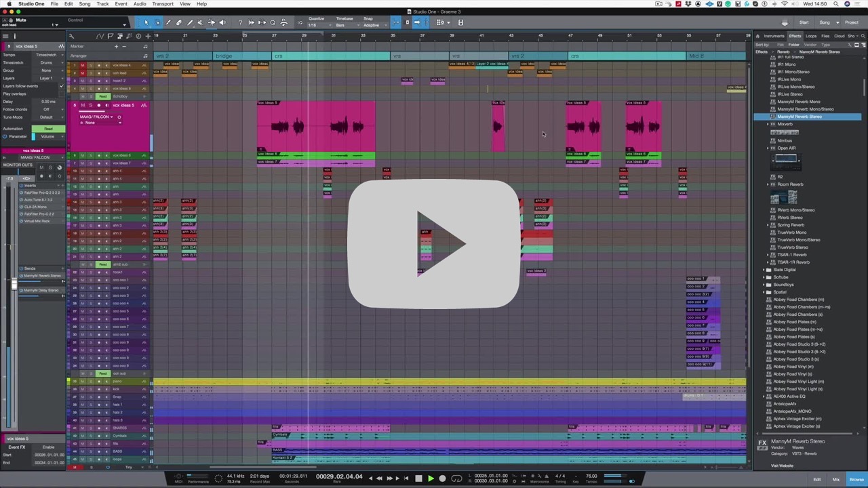Click the bridge arranger section
The height and width of the screenshot is (488, 868).
[241, 56]
